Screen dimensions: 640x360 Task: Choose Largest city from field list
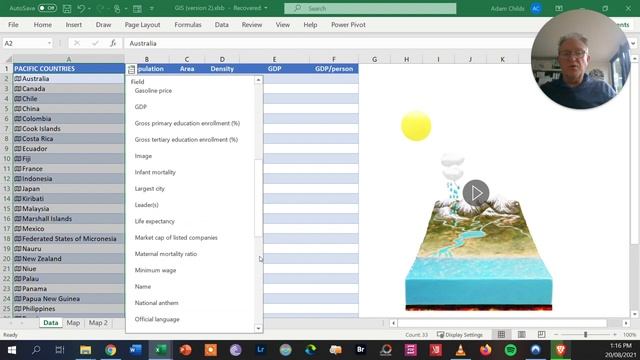[150, 189]
